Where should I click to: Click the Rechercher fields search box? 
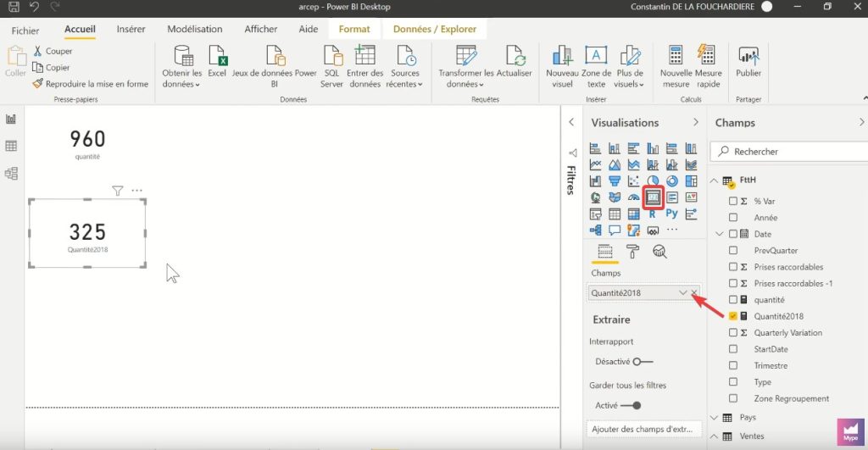(789, 152)
